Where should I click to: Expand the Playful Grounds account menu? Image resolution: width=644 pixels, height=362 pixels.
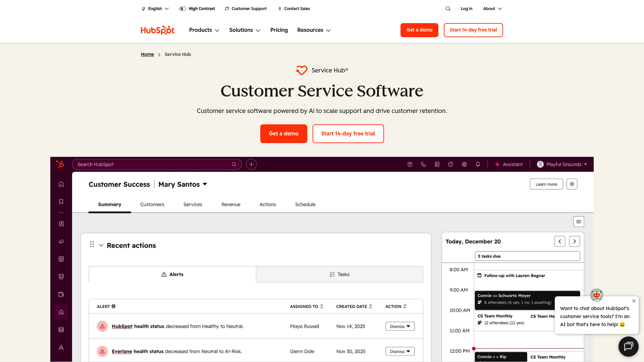pyautogui.click(x=561, y=164)
